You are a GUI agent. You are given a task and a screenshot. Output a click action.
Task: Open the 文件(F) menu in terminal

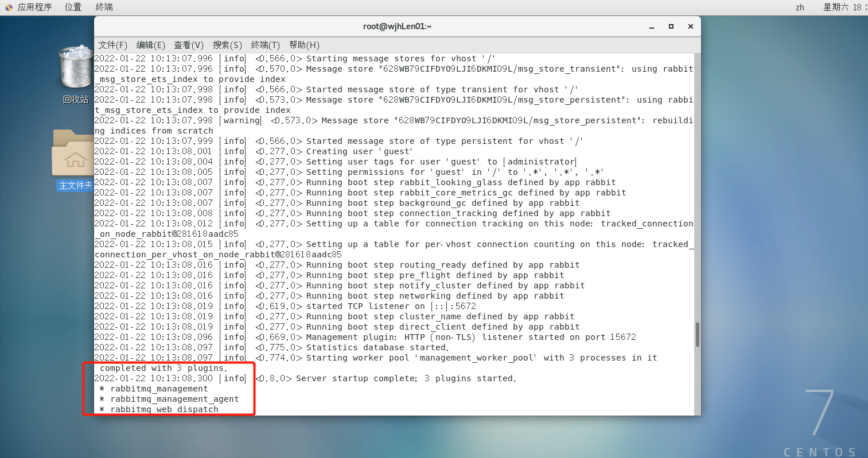pos(112,45)
